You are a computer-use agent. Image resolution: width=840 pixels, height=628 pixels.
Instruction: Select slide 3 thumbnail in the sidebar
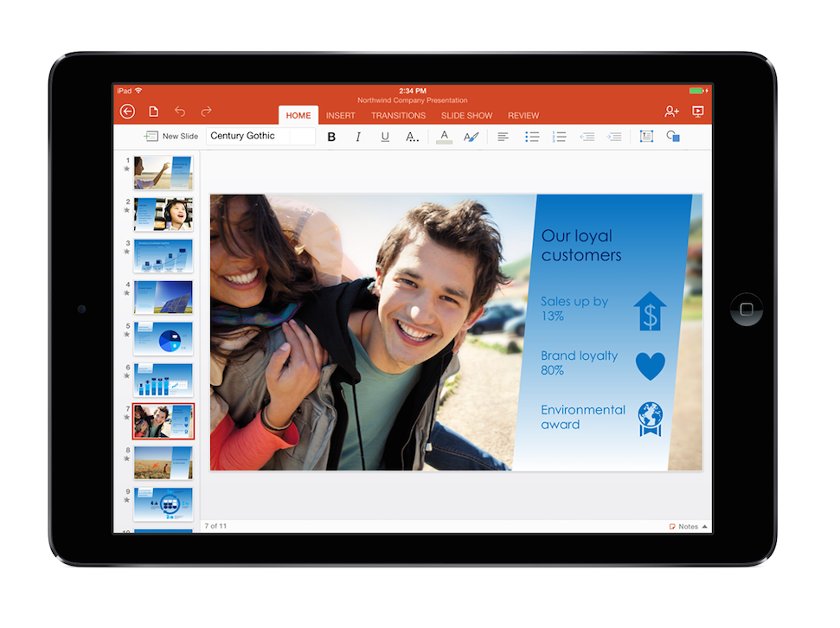[163, 255]
